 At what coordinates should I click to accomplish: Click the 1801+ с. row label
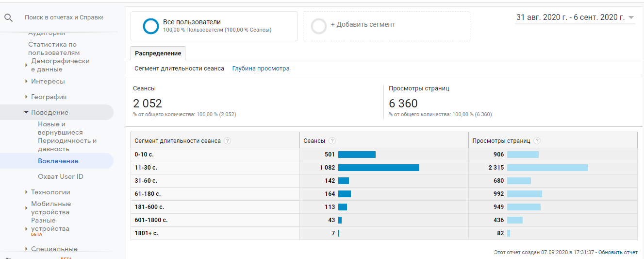click(x=147, y=233)
